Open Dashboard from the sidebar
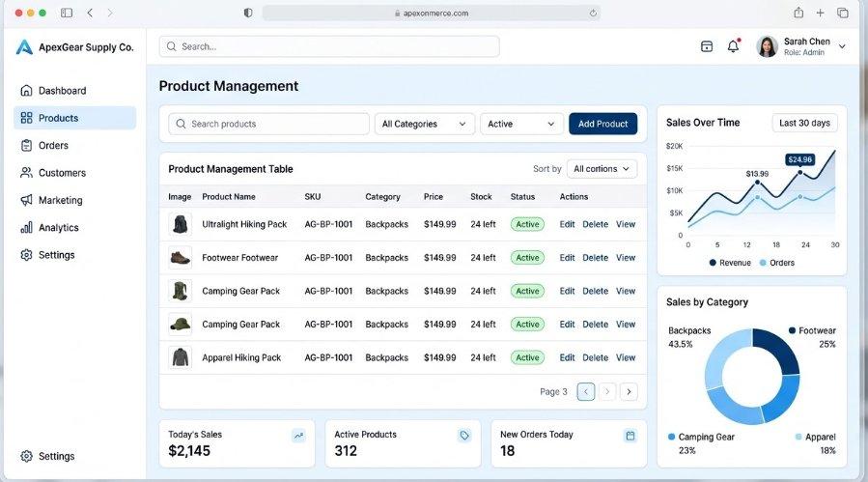 (74, 90)
